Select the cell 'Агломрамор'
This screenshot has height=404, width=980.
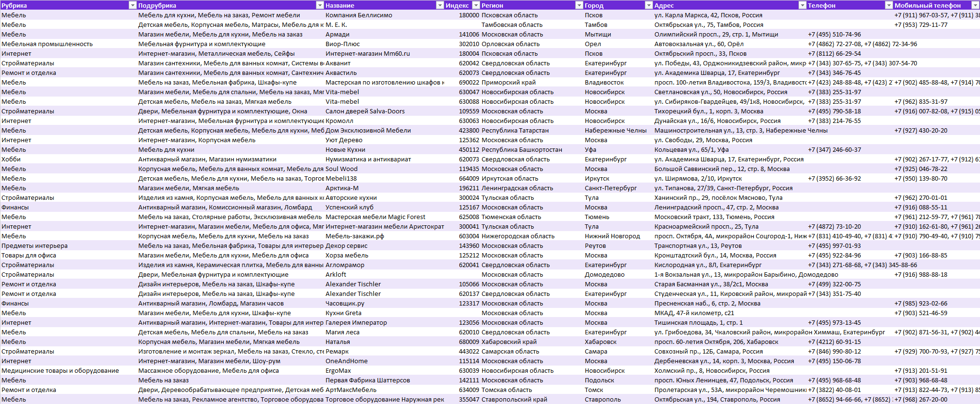(x=384, y=265)
